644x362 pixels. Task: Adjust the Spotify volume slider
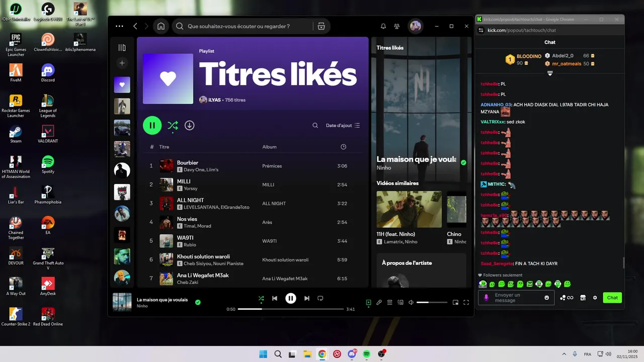[x=432, y=302]
